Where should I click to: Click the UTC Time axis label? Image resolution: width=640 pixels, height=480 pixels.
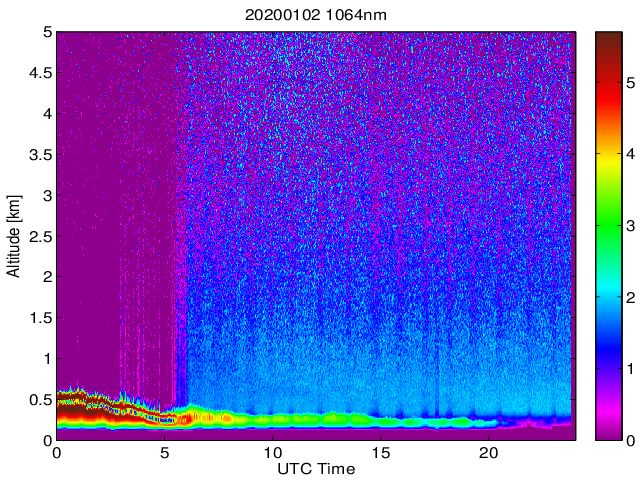(x=316, y=469)
